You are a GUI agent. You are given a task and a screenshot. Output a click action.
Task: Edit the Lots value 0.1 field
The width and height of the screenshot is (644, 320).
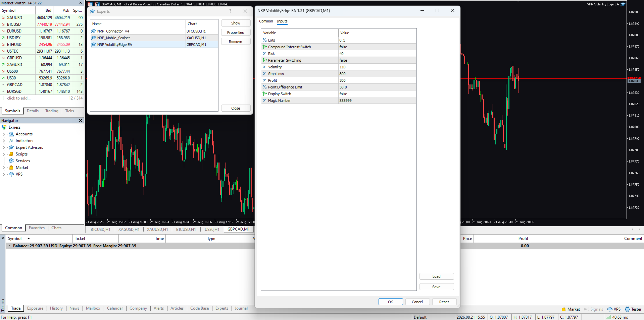click(378, 40)
